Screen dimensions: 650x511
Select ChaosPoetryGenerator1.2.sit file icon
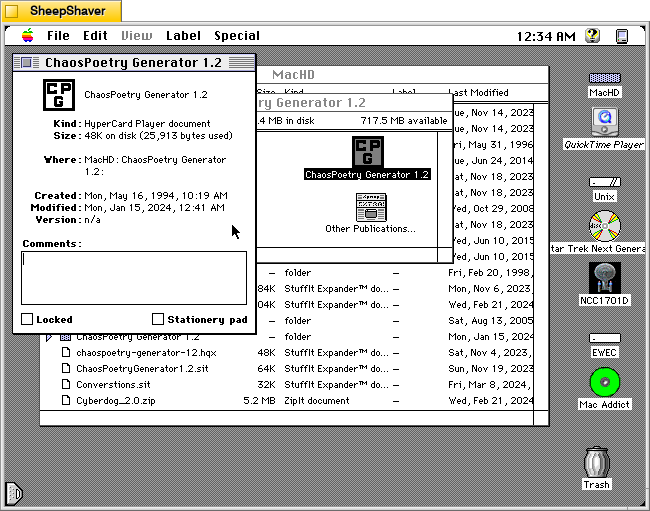66,368
